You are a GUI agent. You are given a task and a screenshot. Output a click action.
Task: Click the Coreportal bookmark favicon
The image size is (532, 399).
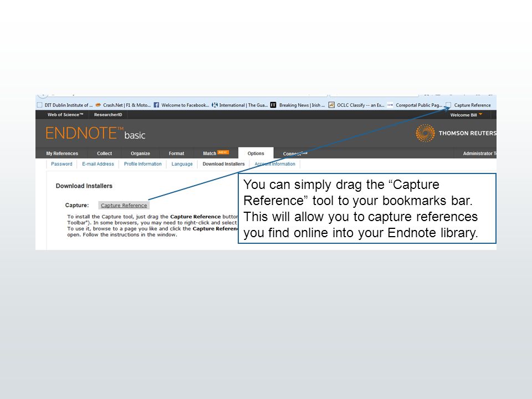[x=390, y=105]
